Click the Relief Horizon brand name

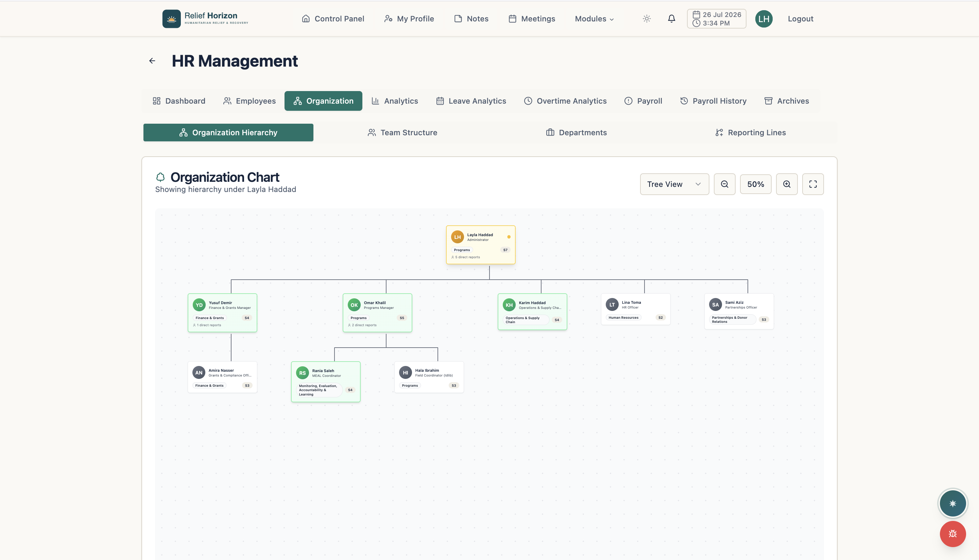pos(211,16)
